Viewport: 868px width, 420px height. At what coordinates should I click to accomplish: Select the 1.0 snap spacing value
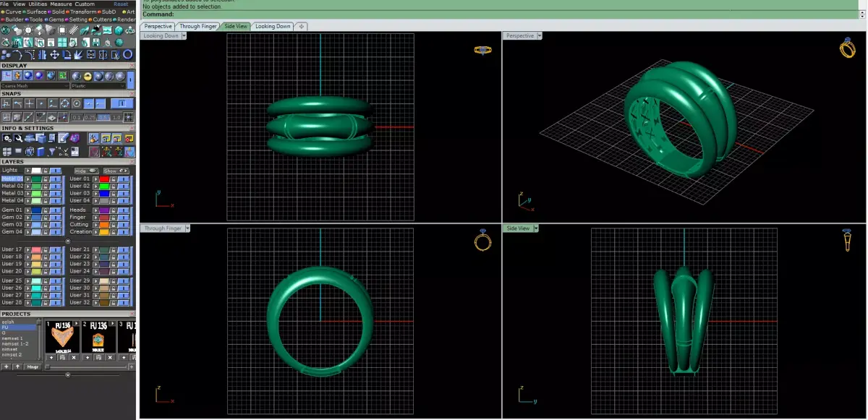point(116,117)
